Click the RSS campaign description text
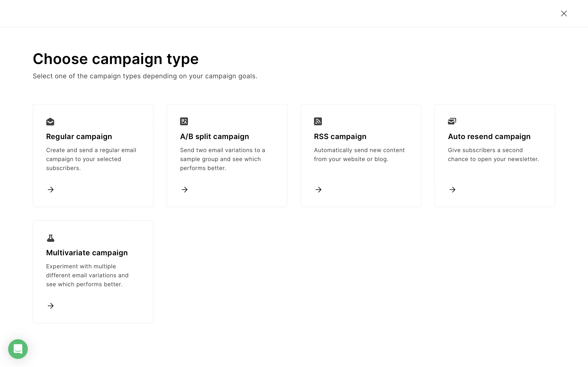This screenshot has height=367, width=588. (359, 155)
